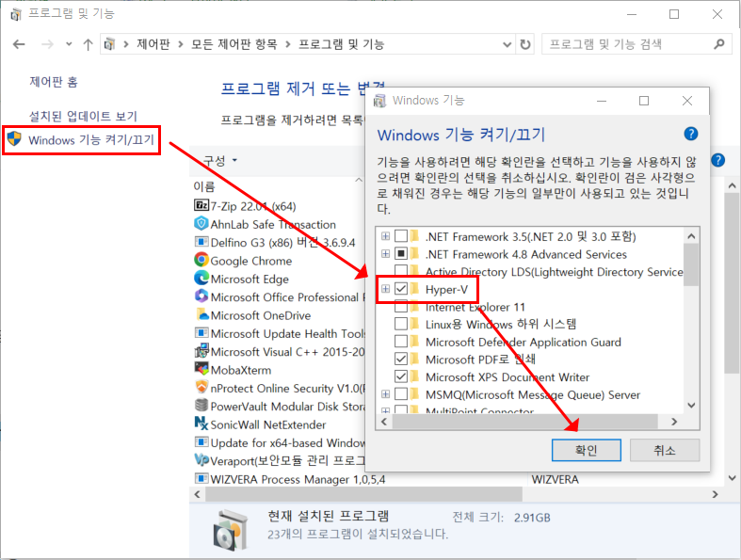Click the 제어판 breadcrumb item
Viewport: 741px width, 560px height.
point(153,44)
